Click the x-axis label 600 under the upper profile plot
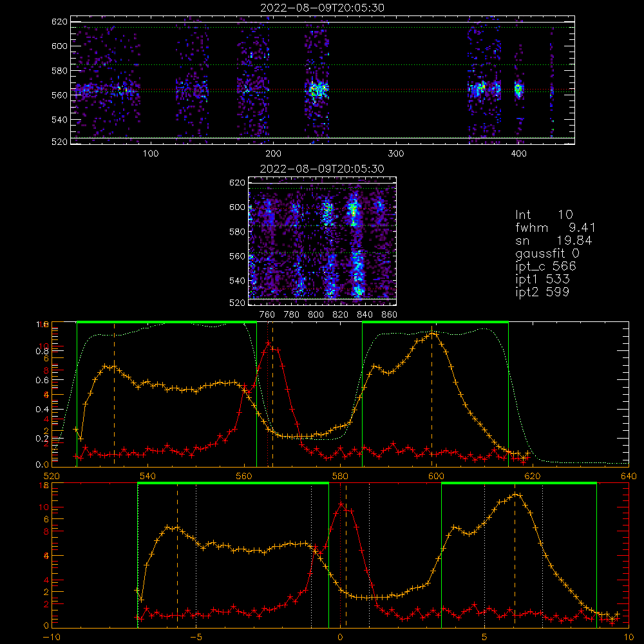The image size is (644, 644). [x=436, y=477]
